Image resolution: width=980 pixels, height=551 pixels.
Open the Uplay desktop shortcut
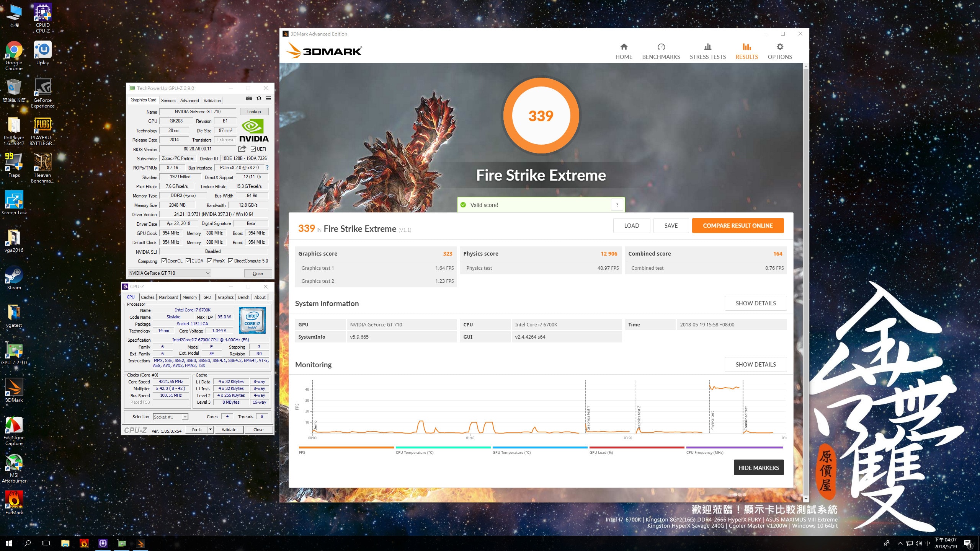(x=43, y=53)
